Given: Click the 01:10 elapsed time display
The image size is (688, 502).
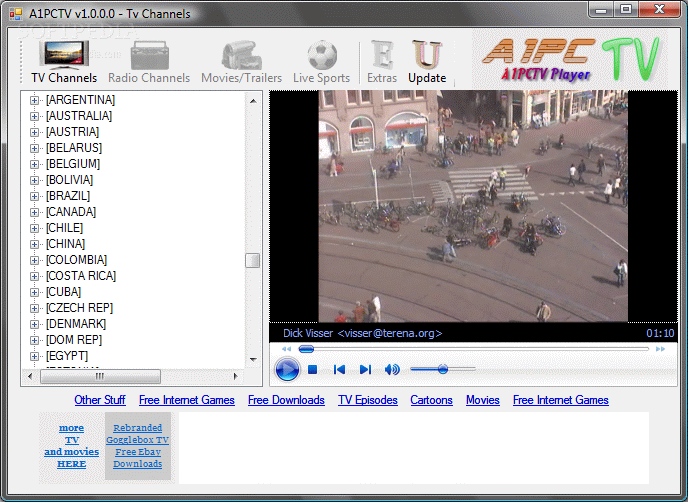Looking at the screenshot, I should [x=660, y=333].
